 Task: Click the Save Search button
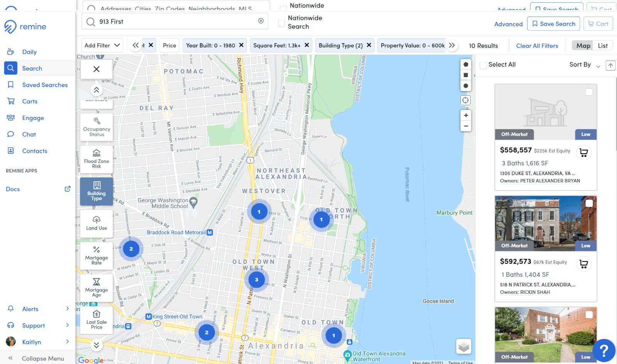click(553, 24)
